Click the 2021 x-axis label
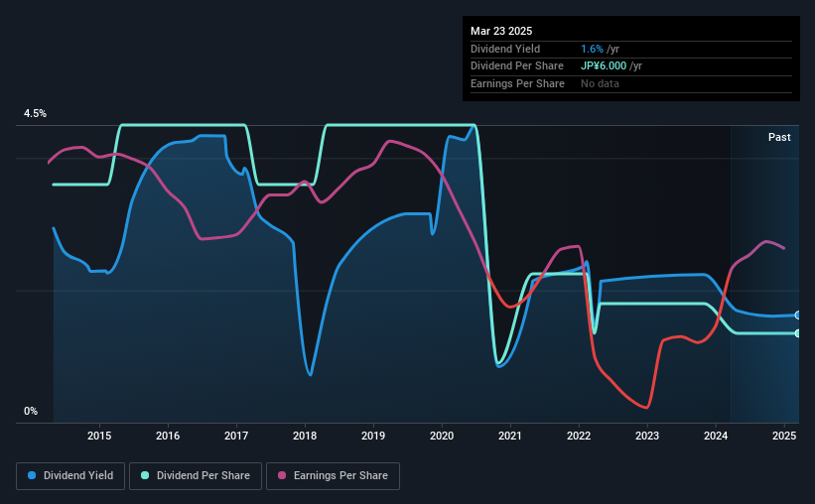 (x=510, y=436)
